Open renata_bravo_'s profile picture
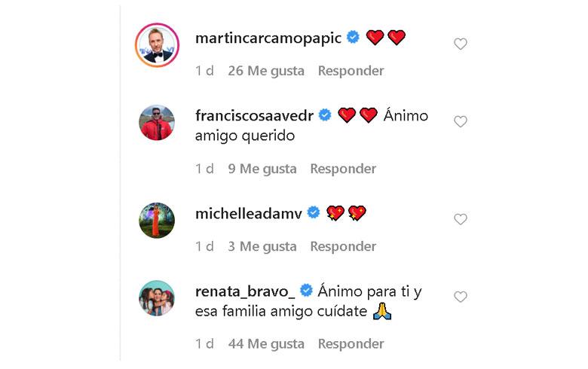 pos(157,297)
